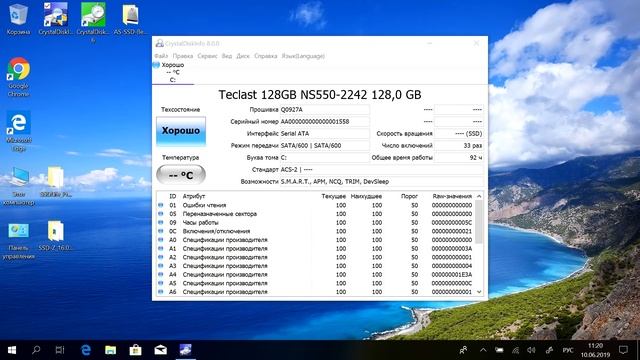Select the Часы работы attribute row
Viewport: 640px width, 360px height.
click(x=316, y=222)
